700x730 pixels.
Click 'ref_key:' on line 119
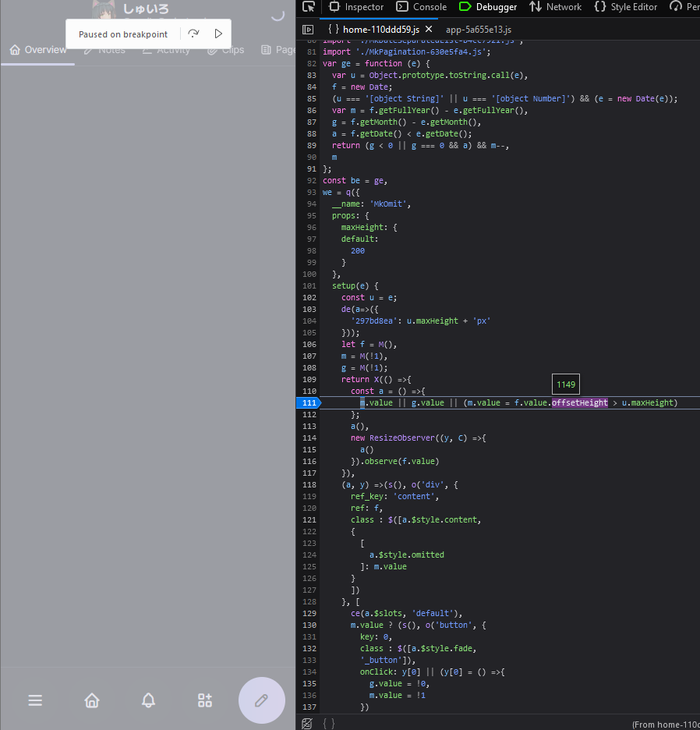tap(369, 496)
